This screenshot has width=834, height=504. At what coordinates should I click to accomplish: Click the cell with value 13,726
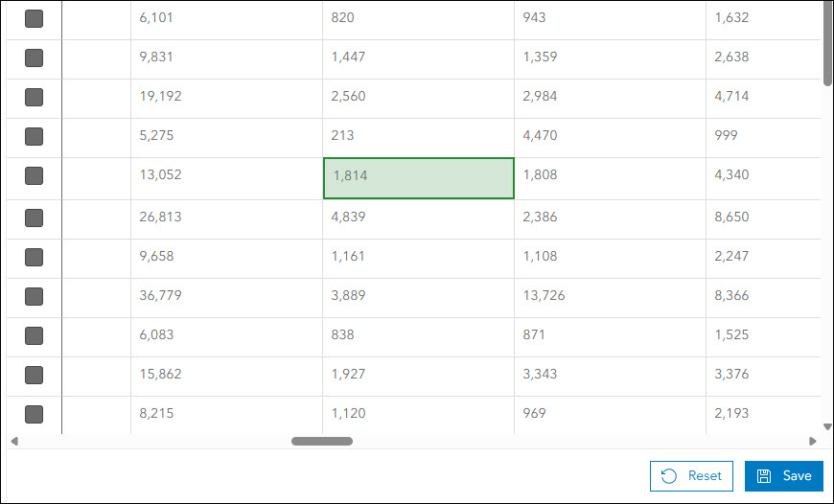[610, 296]
